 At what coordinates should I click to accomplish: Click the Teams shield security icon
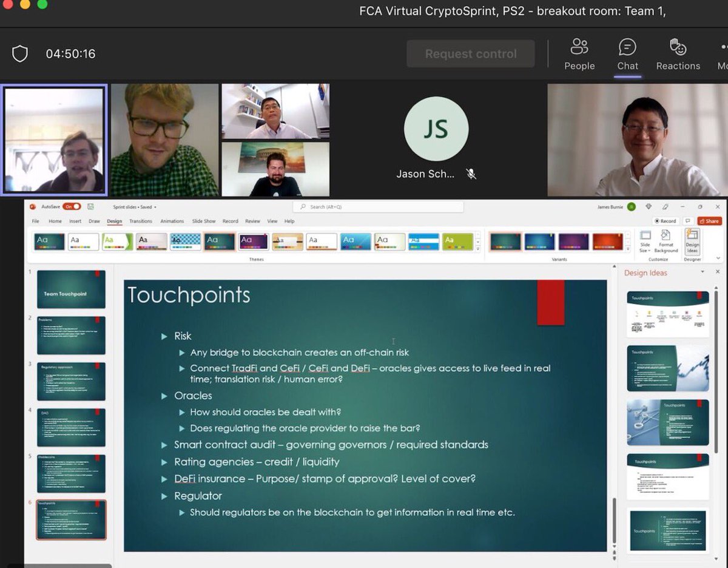tap(20, 54)
